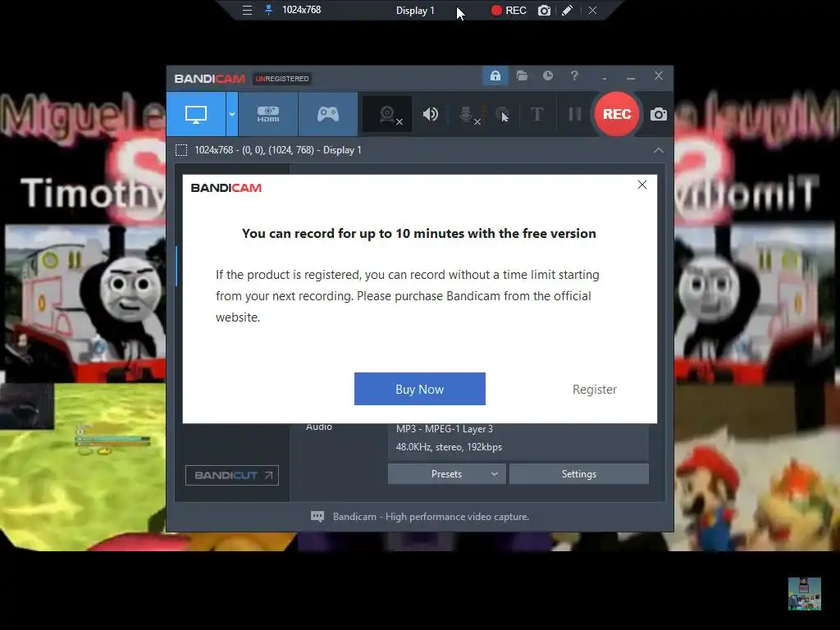Open the hamburger menu in top recording bar

point(247,10)
